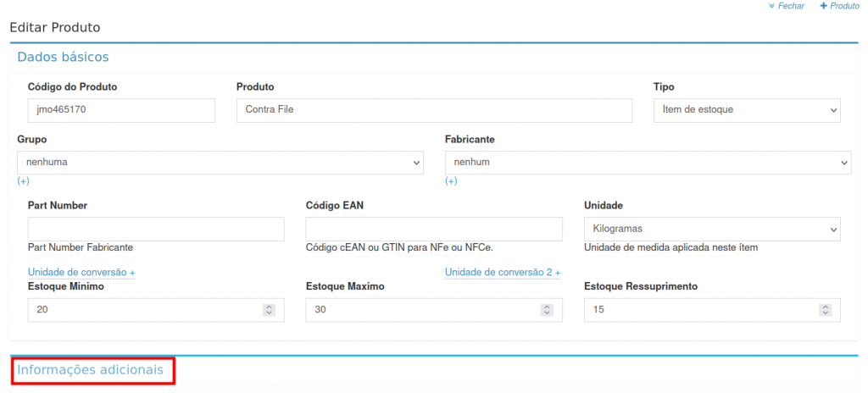868x393 pixels.
Task: Open the Tipo dropdown
Action: click(746, 110)
